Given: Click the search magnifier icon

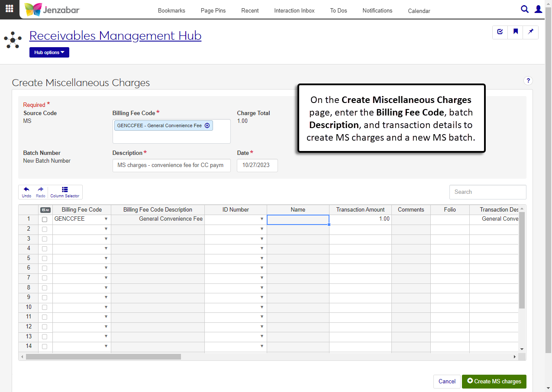Looking at the screenshot, I should pyautogui.click(x=524, y=9).
